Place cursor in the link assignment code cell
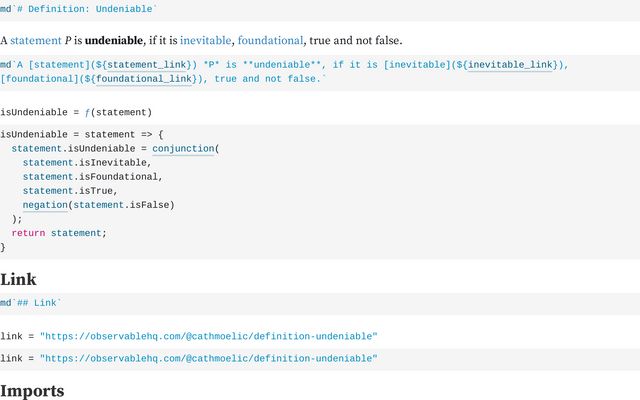 (320, 359)
